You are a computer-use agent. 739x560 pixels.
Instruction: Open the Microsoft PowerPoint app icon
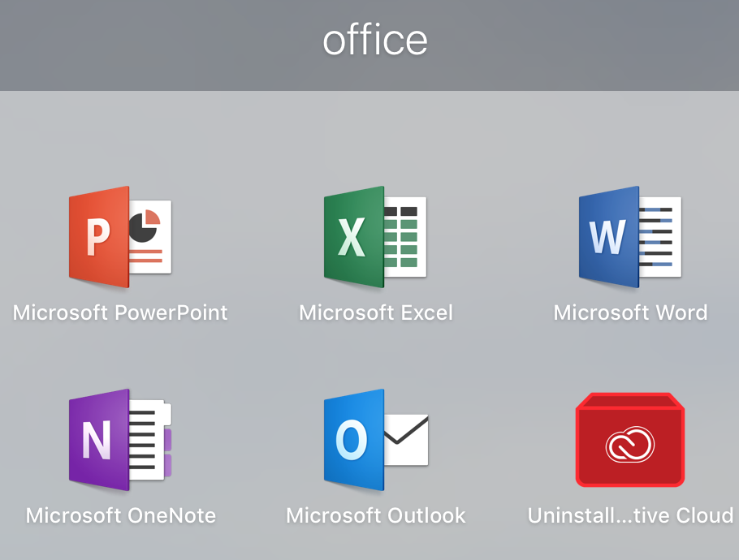(x=120, y=237)
